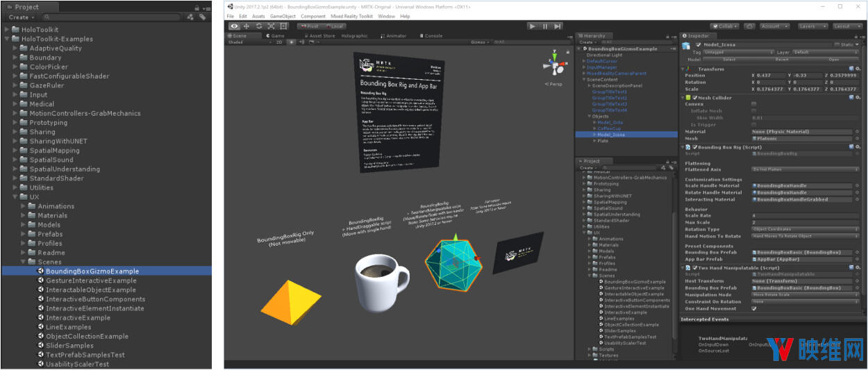This screenshot has width=868, height=370.
Task: Select the Move tool in Unity toolbar
Action: point(247,26)
